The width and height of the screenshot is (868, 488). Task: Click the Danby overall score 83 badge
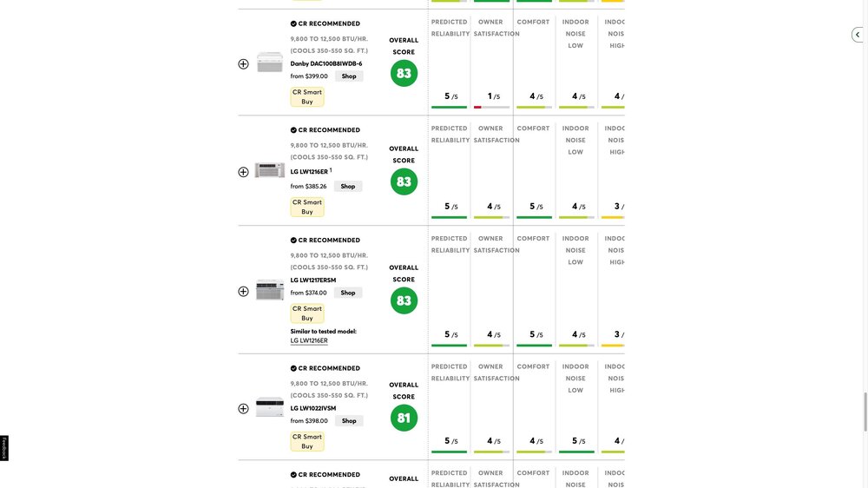click(x=404, y=73)
